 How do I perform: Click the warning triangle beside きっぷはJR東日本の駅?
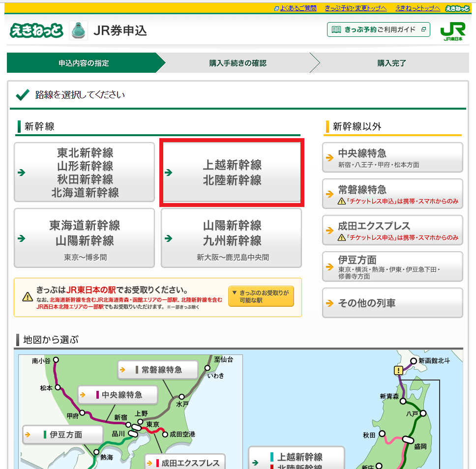pos(28,296)
